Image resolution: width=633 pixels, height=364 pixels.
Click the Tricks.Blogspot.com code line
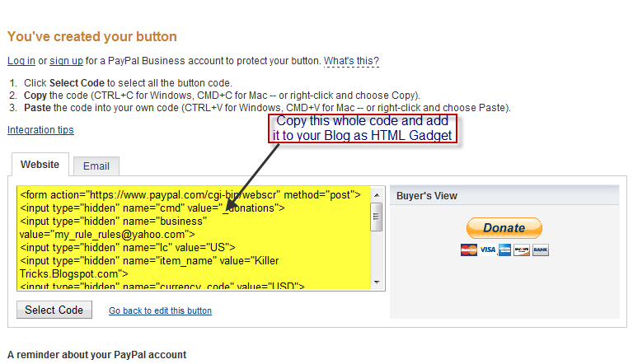click(x=74, y=274)
